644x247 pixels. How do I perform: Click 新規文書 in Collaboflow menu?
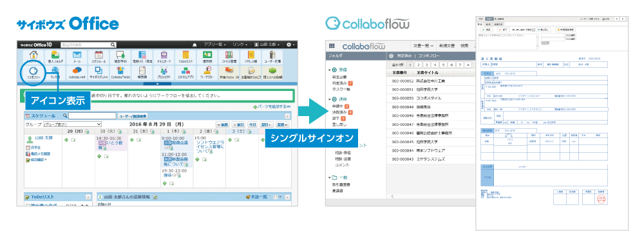[x=448, y=46]
